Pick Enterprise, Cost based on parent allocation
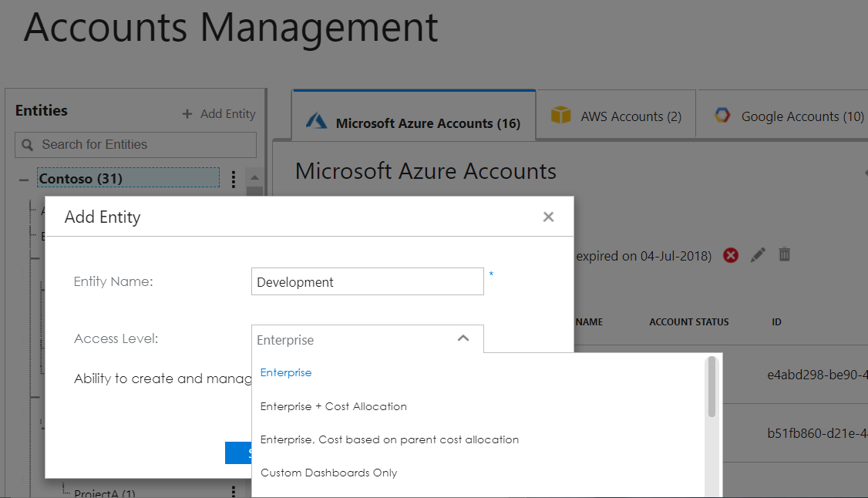The height and width of the screenshot is (498, 868). click(x=389, y=439)
